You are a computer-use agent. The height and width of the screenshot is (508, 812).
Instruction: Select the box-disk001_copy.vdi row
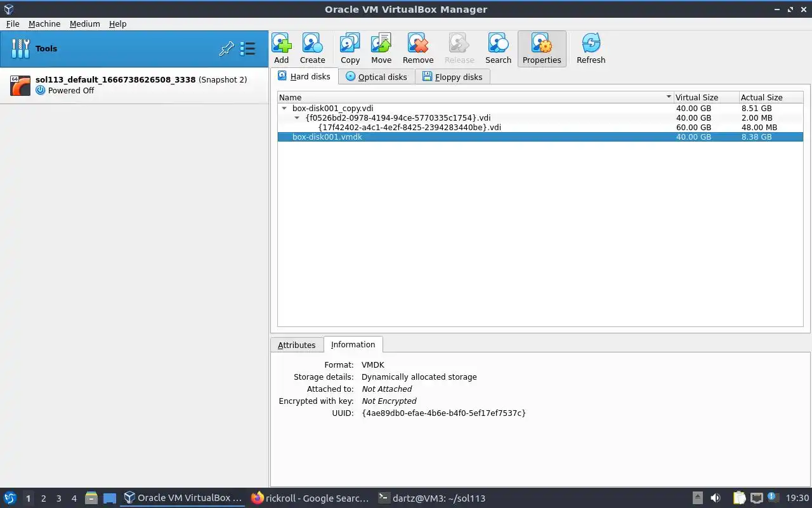point(540,109)
